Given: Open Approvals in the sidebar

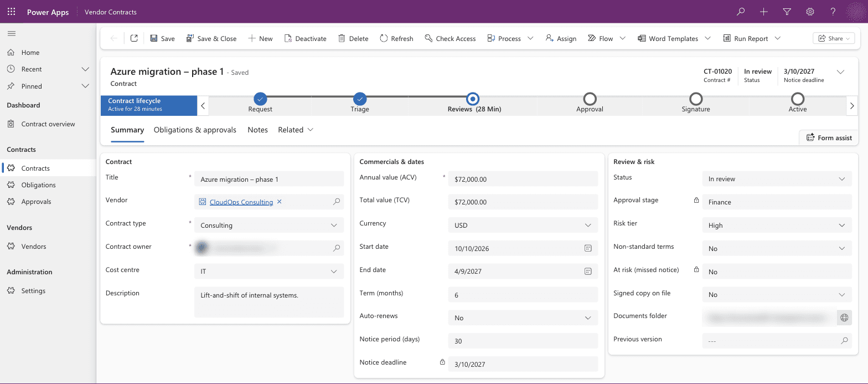Looking at the screenshot, I should pos(48,202).
